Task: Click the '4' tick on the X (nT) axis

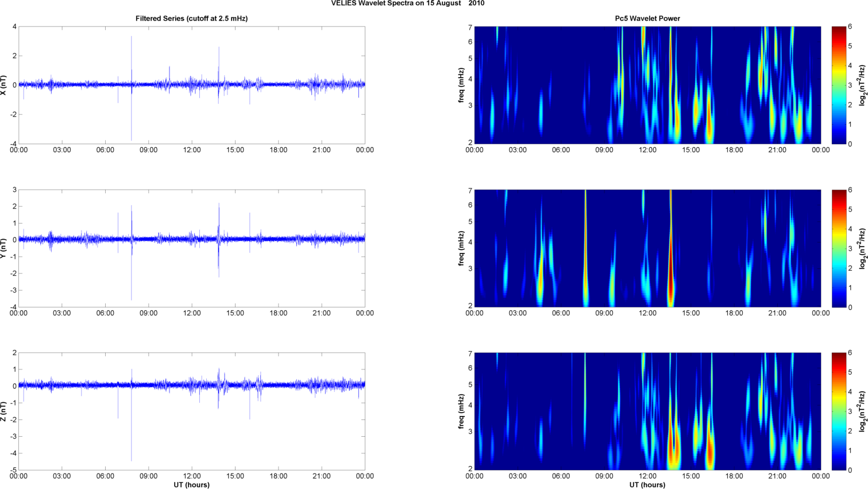Action: pyautogui.click(x=15, y=26)
